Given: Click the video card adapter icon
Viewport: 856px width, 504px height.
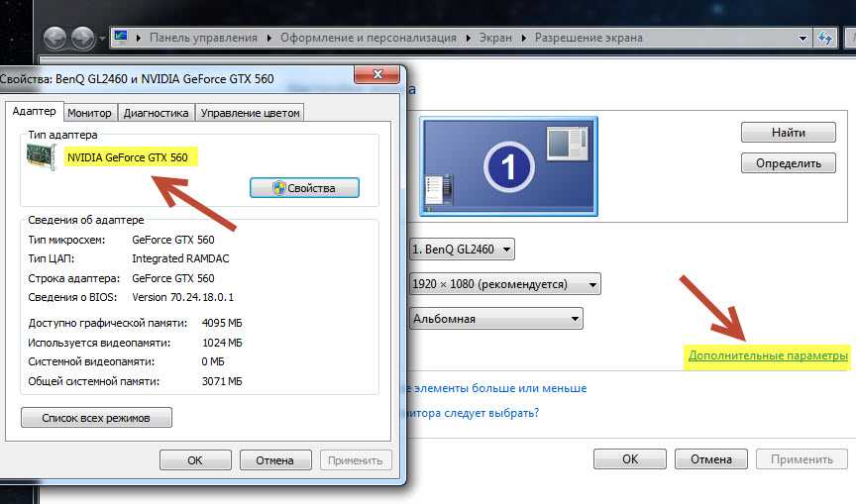Looking at the screenshot, I should (x=41, y=157).
